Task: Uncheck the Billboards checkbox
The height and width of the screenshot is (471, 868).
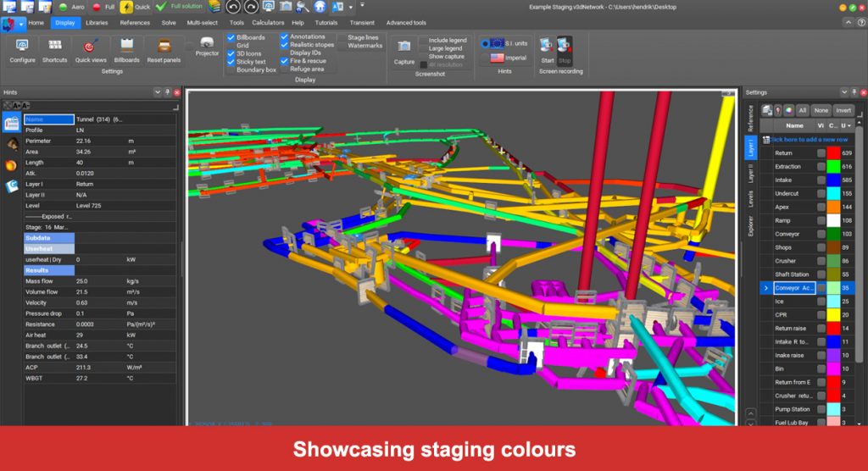Action: tap(231, 37)
